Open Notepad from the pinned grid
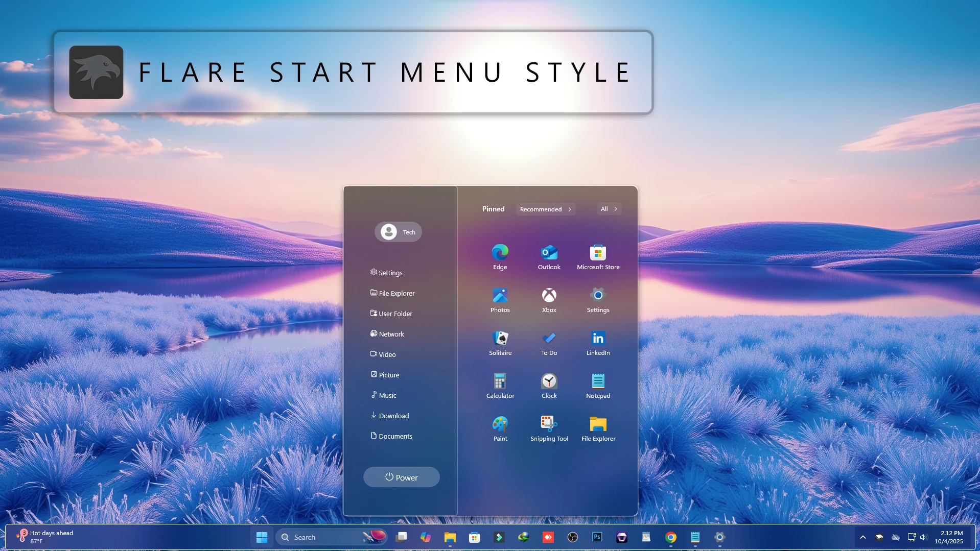 [598, 385]
